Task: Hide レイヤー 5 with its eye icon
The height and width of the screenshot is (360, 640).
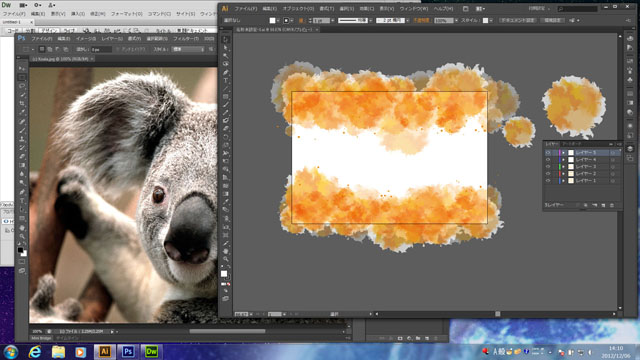Action: tap(548, 153)
